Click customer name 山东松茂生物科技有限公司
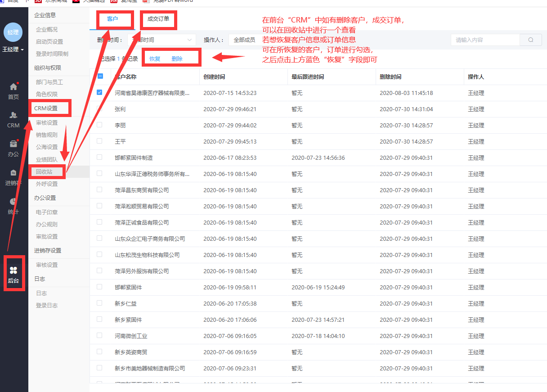This screenshot has height=392, width=547. tap(147, 255)
